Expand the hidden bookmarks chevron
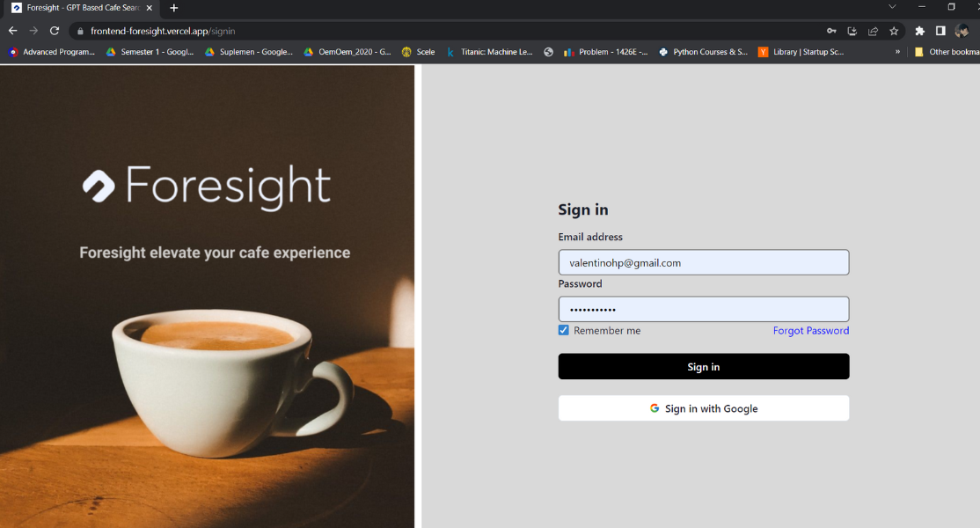The height and width of the screenshot is (528, 980). point(897,52)
